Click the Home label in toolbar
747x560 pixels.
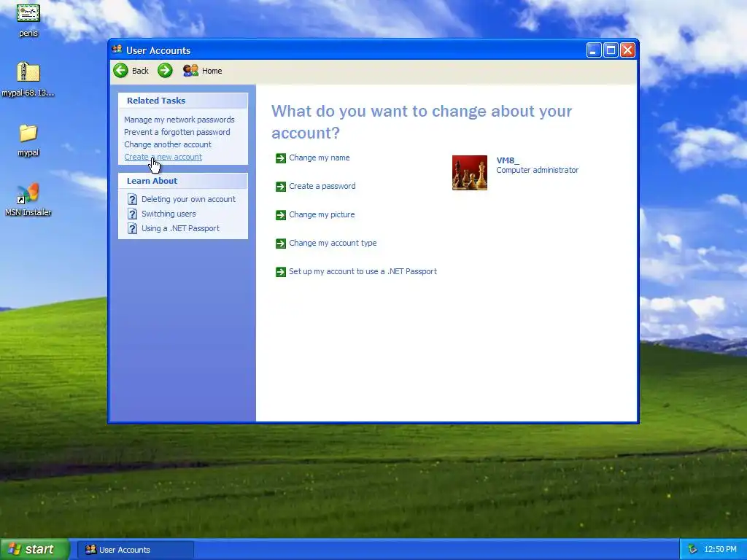(x=212, y=71)
